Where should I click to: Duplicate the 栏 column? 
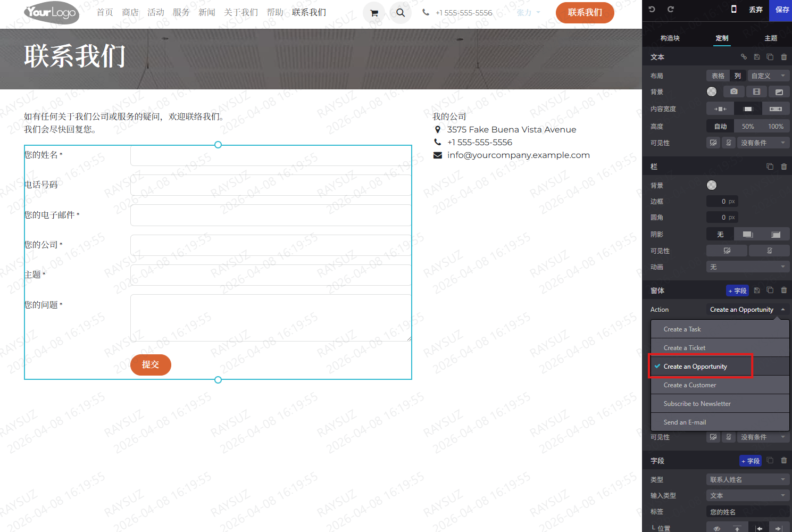(x=770, y=167)
